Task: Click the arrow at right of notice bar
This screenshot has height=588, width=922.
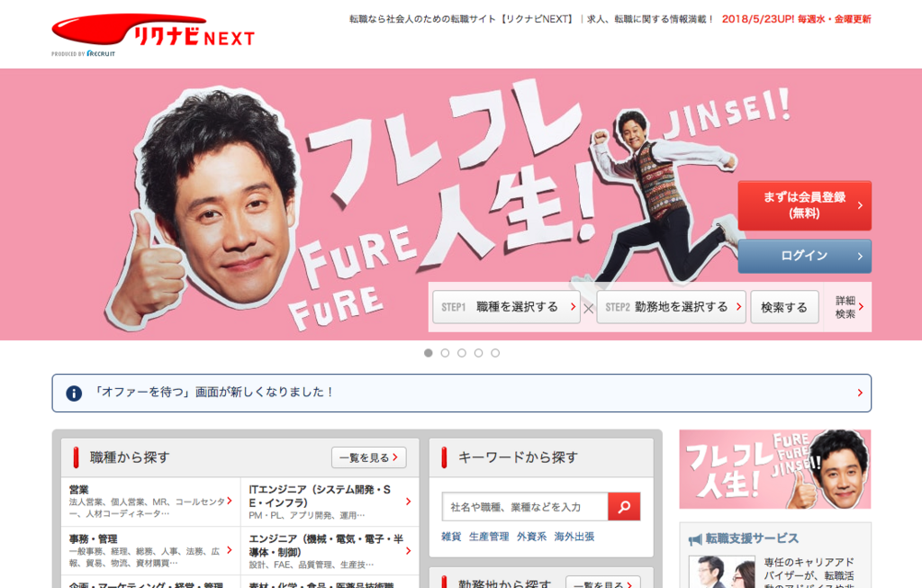Action: pos(860,393)
